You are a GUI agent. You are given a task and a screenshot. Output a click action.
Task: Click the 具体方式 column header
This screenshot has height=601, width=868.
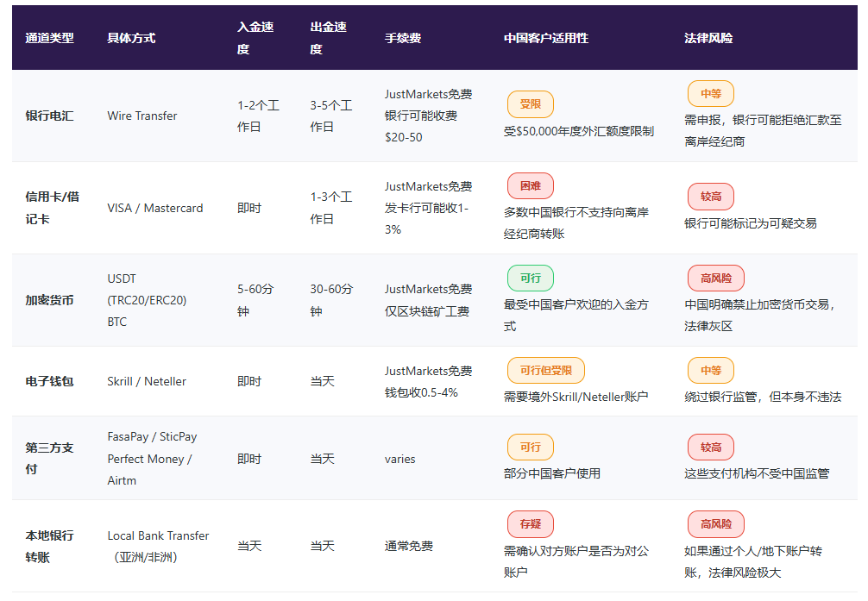pyautogui.click(x=131, y=38)
